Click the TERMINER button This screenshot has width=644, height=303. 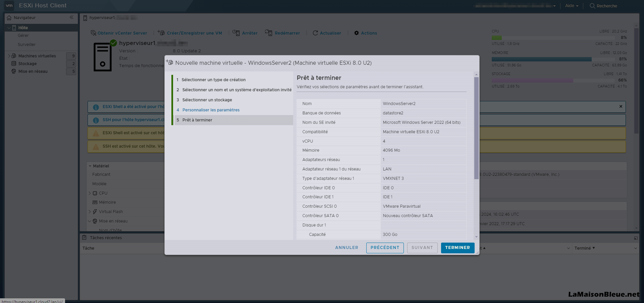458,248
